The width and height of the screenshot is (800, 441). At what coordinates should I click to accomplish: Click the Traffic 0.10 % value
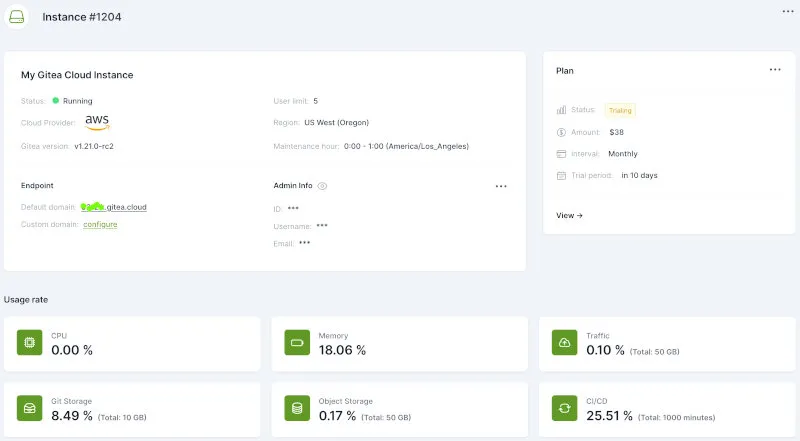pyautogui.click(x=605, y=350)
